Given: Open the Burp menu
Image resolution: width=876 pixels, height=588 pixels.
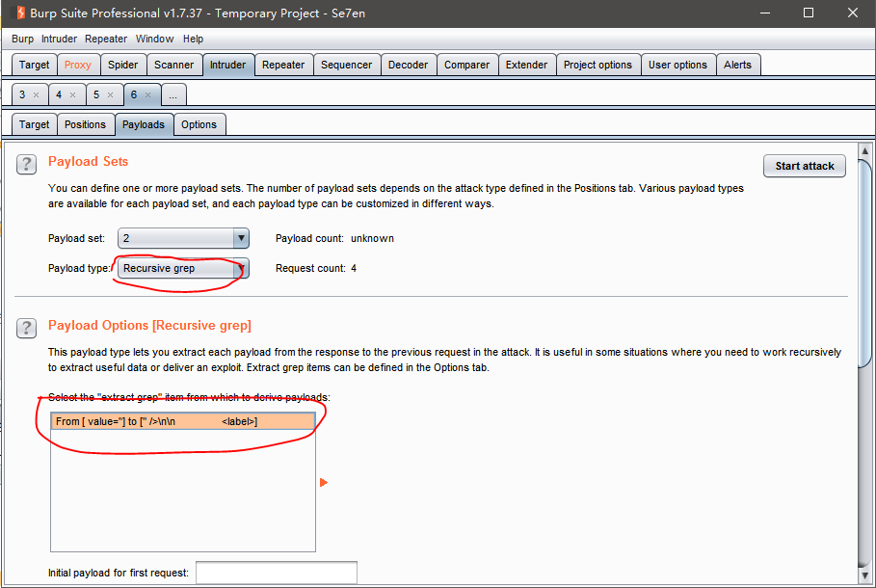Looking at the screenshot, I should click(22, 40).
